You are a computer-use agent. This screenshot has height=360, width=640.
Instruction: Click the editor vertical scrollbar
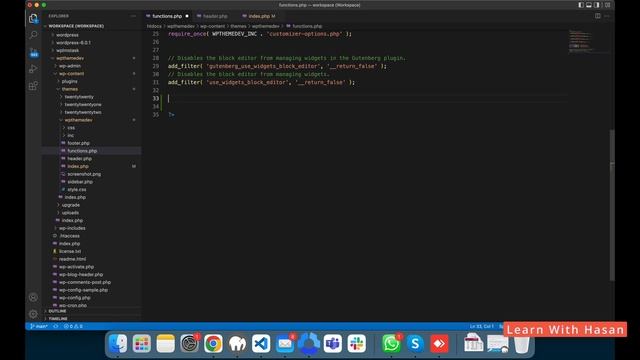612,205
